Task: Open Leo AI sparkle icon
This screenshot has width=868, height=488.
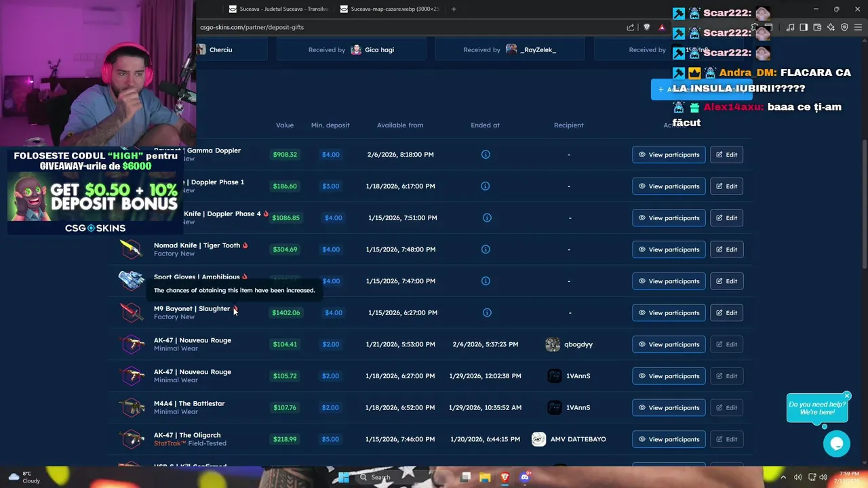Action: click(x=831, y=27)
